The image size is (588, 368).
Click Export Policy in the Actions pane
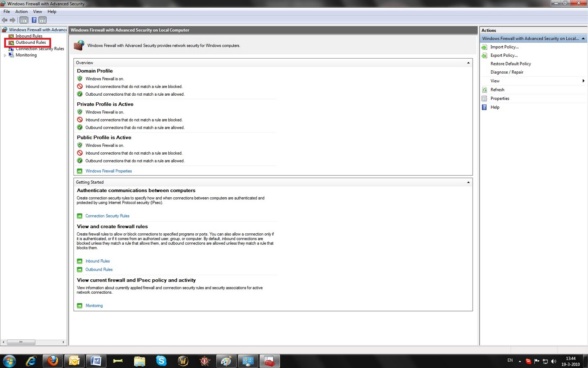pyautogui.click(x=504, y=55)
